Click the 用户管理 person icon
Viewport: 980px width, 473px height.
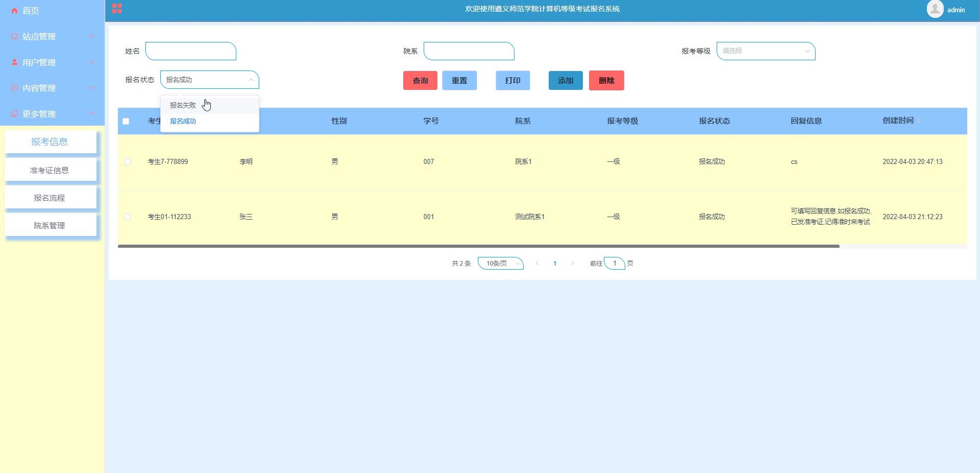coord(14,62)
